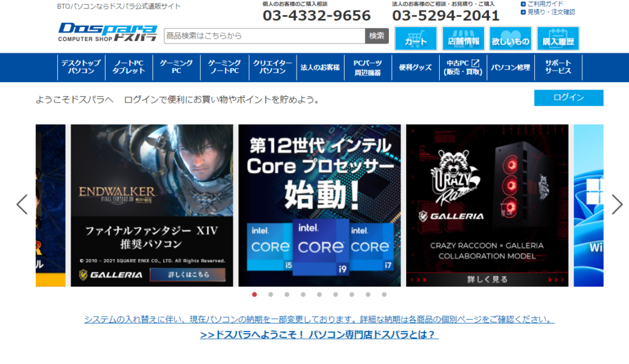The height and width of the screenshot is (364, 629).
Task: Click the previous slide arrow
Action: [22, 204]
